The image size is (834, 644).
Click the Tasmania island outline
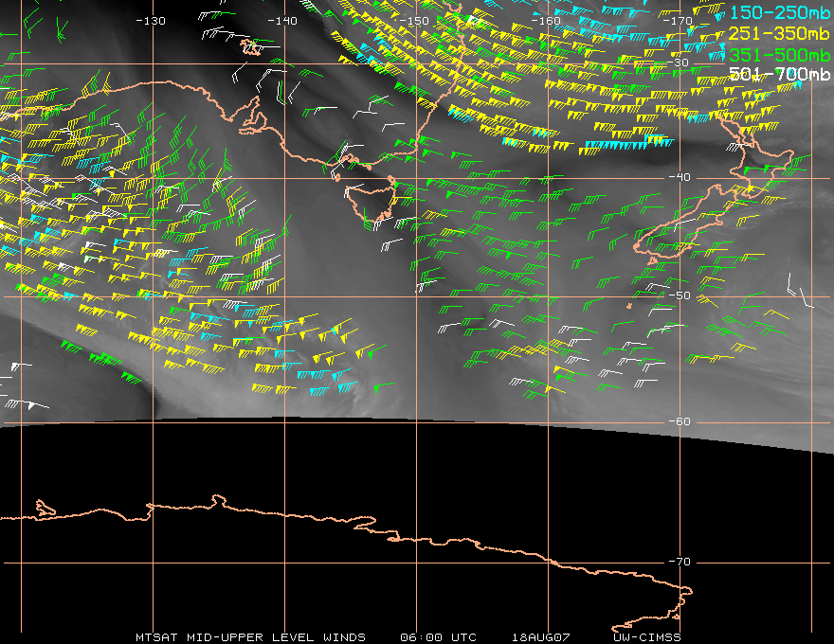click(x=372, y=202)
